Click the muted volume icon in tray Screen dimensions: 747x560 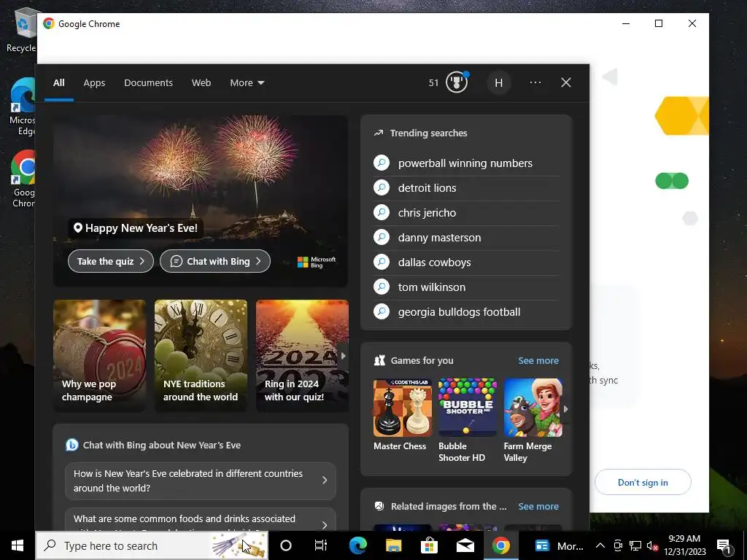tap(653, 545)
